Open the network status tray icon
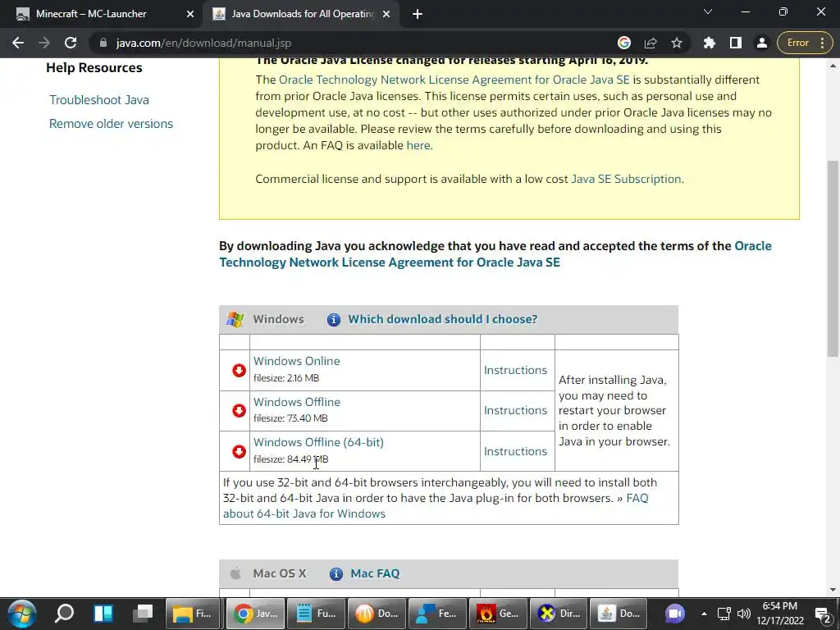Viewport: 840px width, 630px height. pyautogui.click(x=724, y=614)
